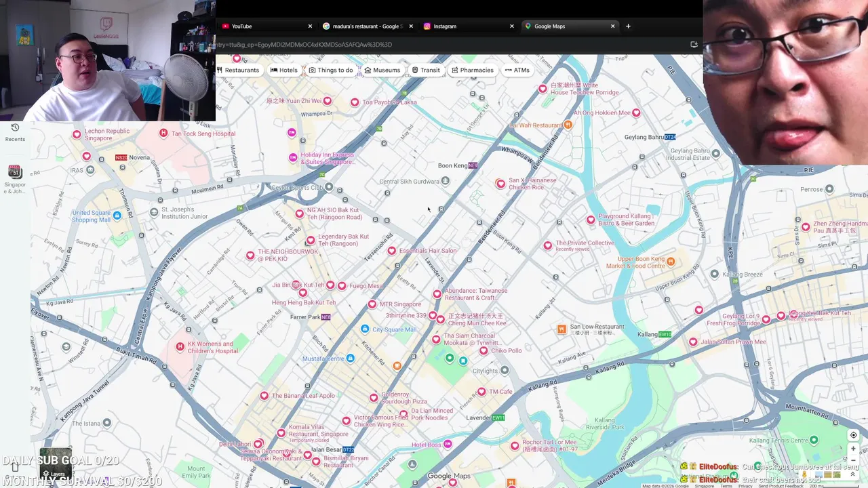This screenshot has height=488, width=868.
Task: Open the Recents history panel
Action: pos(15,132)
